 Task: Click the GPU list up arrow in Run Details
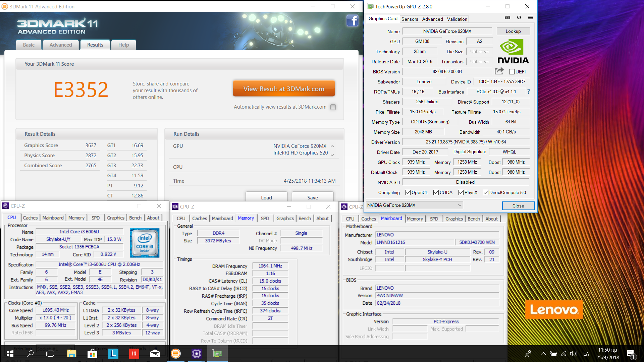pos(332,146)
